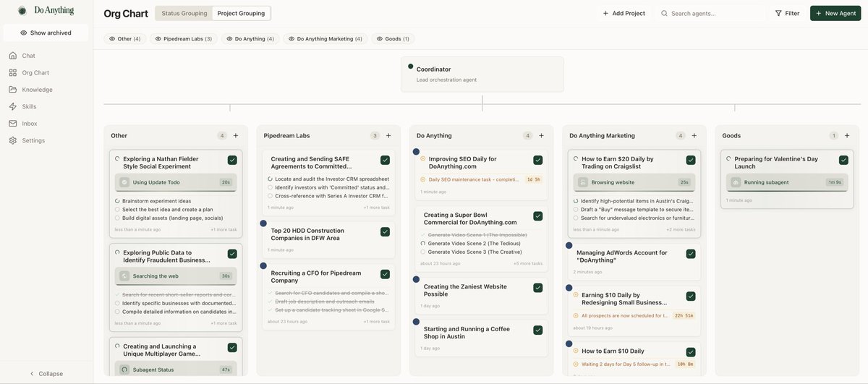This screenshot has width=868, height=384.
Task: Expand +1 more task on Nathan Fielder card
Action: click(224, 229)
